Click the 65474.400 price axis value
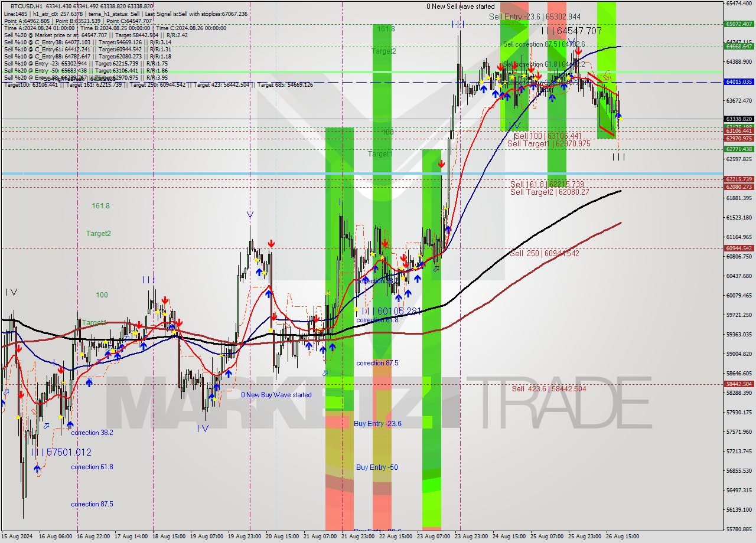The height and width of the screenshot is (543, 756). point(739,4)
